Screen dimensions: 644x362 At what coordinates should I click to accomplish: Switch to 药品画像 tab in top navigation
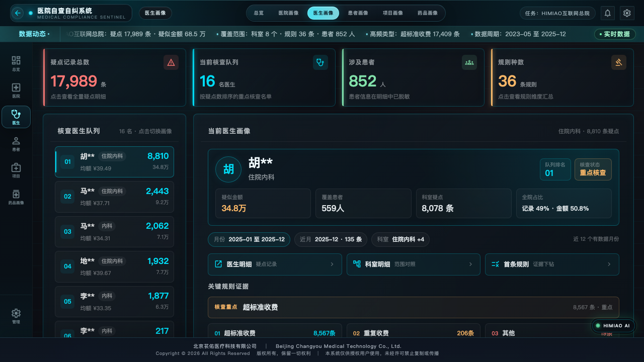click(x=427, y=13)
